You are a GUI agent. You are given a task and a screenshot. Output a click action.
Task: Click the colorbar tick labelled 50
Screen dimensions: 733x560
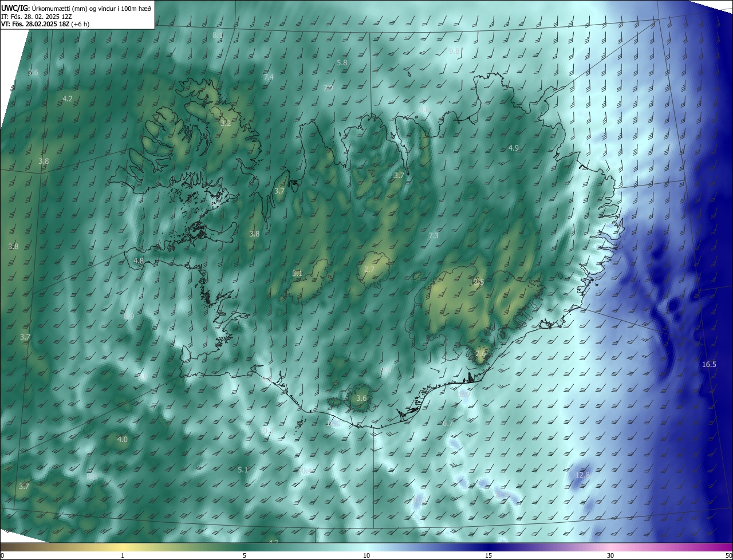click(728, 556)
